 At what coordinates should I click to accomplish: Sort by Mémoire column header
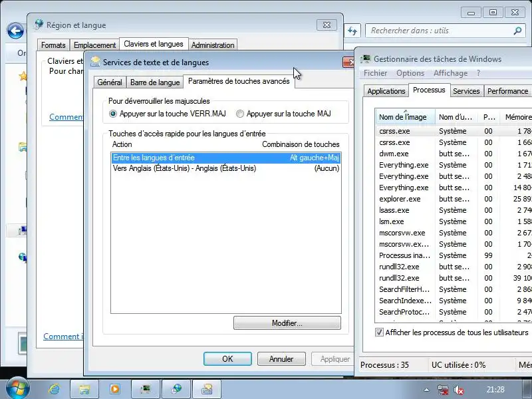click(x=516, y=117)
